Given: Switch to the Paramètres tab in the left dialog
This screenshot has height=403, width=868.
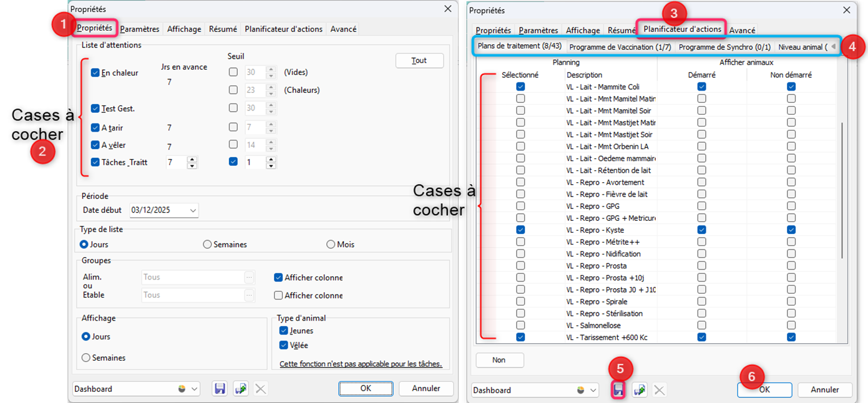Looking at the screenshot, I should (139, 29).
